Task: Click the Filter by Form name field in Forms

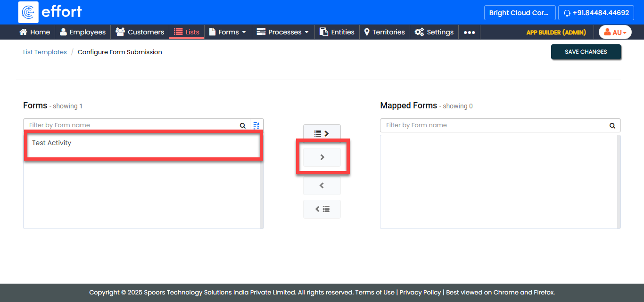Action: click(132, 125)
